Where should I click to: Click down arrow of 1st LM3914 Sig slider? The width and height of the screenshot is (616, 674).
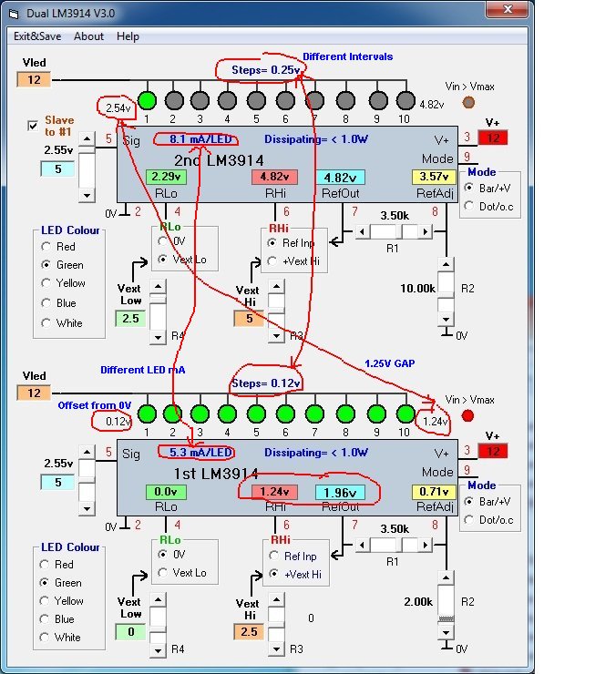coord(87,508)
